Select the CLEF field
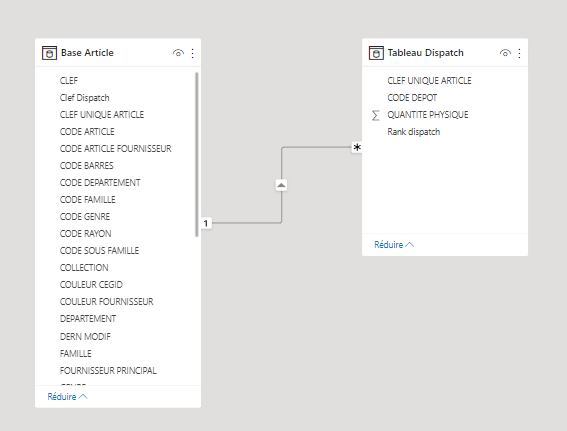The height and width of the screenshot is (431, 567). [x=69, y=81]
